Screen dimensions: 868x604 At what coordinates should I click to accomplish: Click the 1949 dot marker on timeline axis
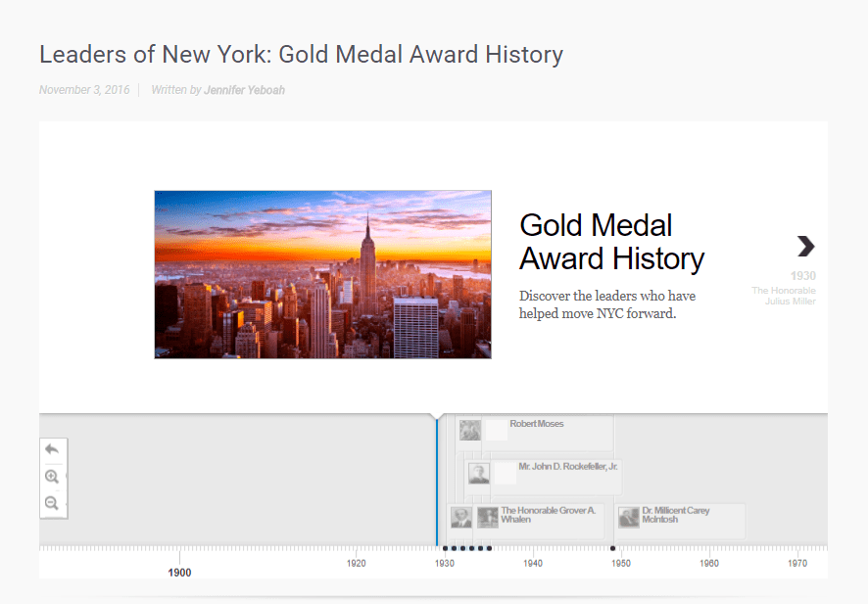click(x=613, y=548)
